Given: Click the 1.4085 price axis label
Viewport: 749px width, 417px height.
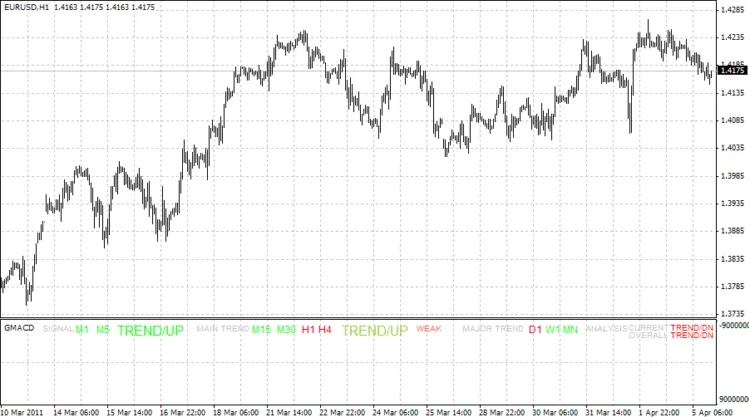Looking at the screenshot, I should pos(732,120).
